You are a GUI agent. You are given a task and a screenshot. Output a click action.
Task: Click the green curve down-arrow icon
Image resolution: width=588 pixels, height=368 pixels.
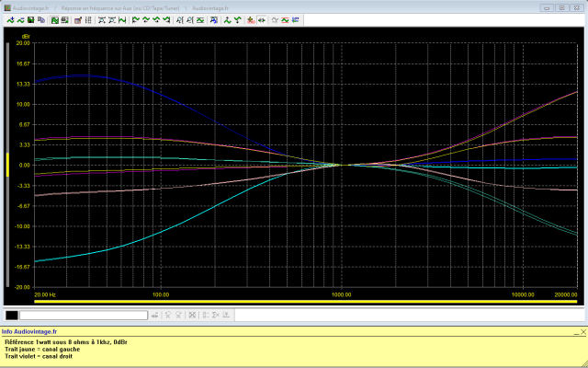(238, 20)
